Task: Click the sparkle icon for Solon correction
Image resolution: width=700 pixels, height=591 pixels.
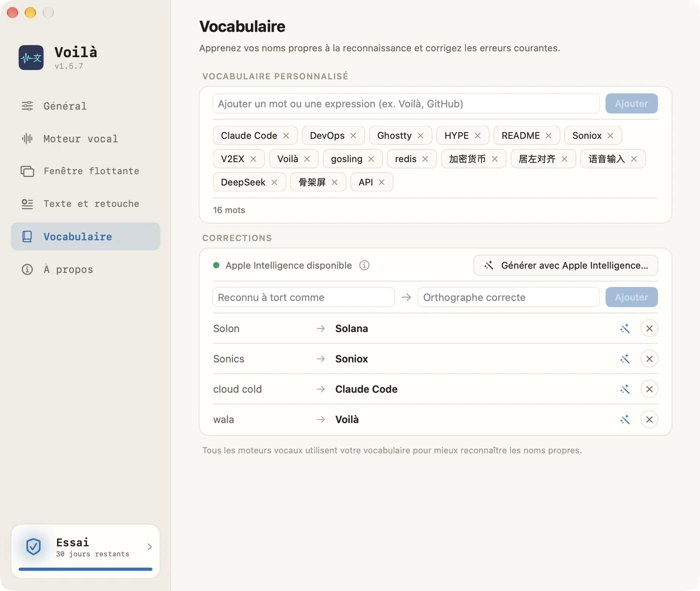Action: [x=625, y=328]
